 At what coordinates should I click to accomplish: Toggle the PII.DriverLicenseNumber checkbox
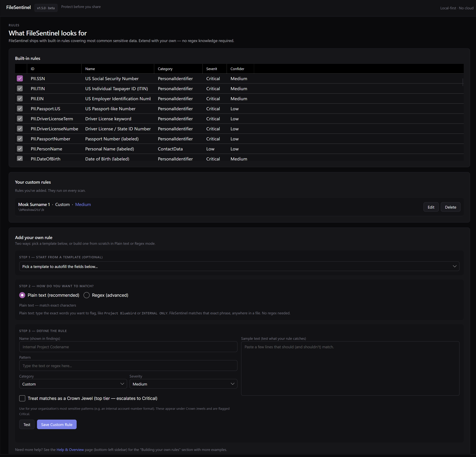(x=20, y=129)
